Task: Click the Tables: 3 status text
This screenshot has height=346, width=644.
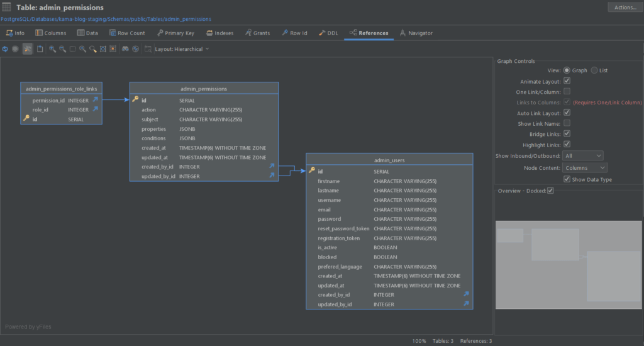Action: (x=443, y=341)
